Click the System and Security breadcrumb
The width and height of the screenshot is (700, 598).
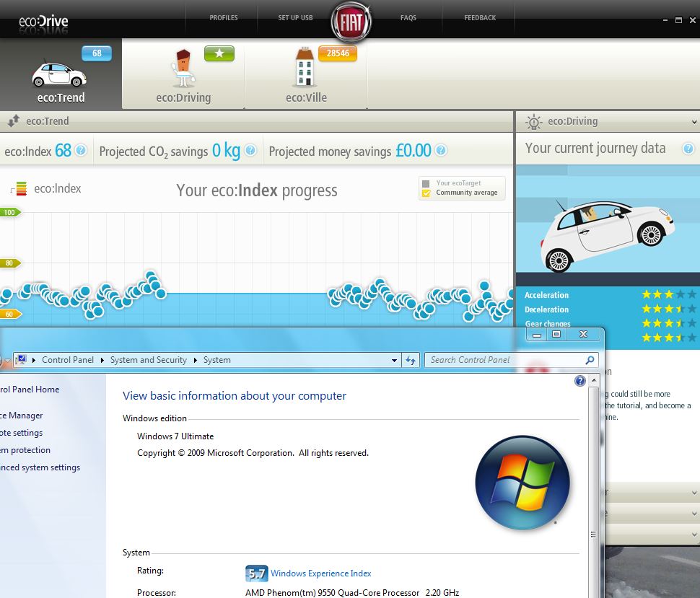tap(148, 360)
